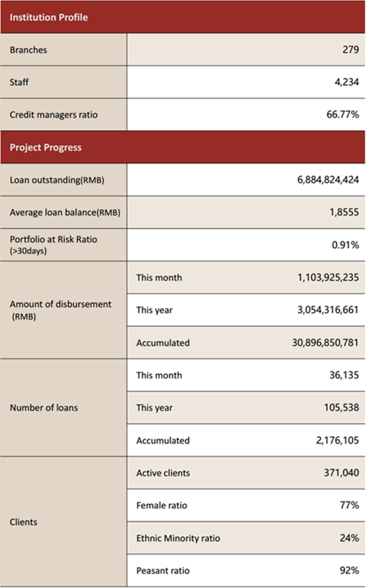Viewport: 366px width, 588px height.
Task: Select the branches value 279
Action: pyautogui.click(x=350, y=50)
